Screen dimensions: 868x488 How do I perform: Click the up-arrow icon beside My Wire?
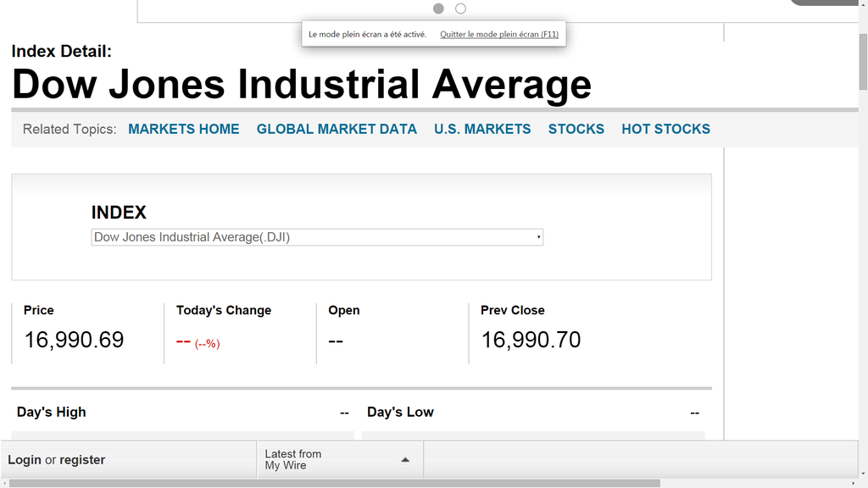coord(405,460)
